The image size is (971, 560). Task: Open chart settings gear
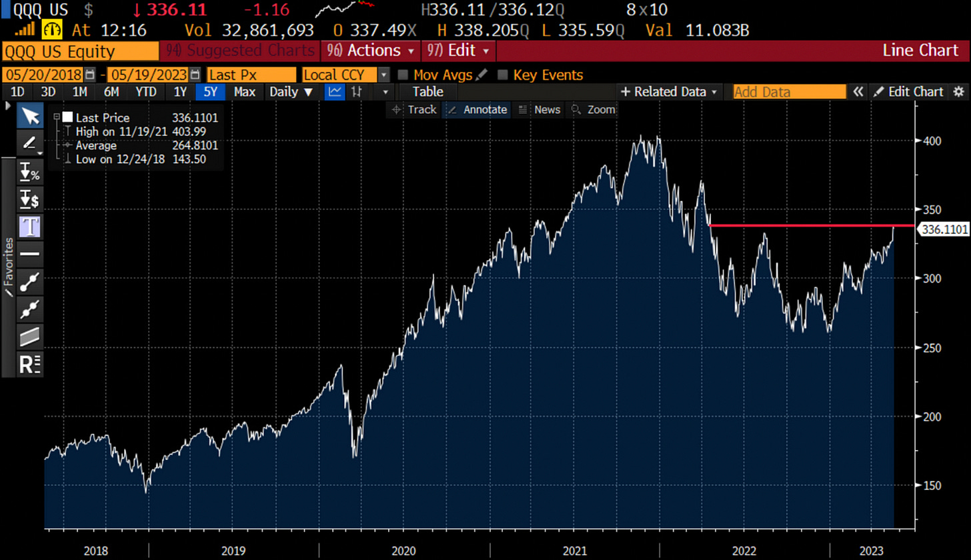pyautogui.click(x=959, y=92)
